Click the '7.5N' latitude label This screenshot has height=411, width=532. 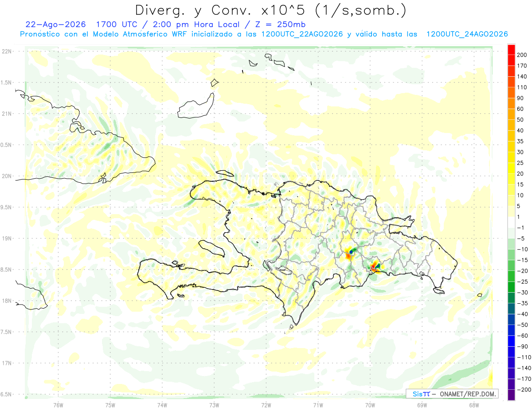(x=6, y=332)
